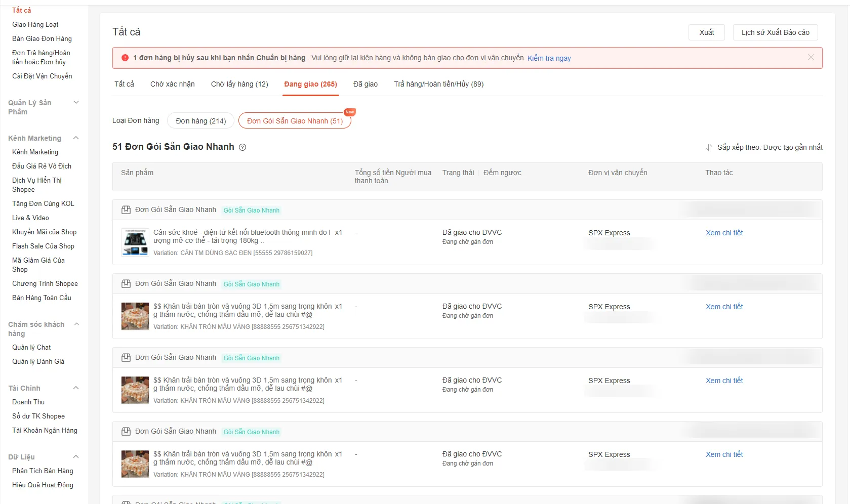Open Doanh Thu under Tài Chính
Image resolution: width=850 pixels, height=504 pixels.
(28, 402)
